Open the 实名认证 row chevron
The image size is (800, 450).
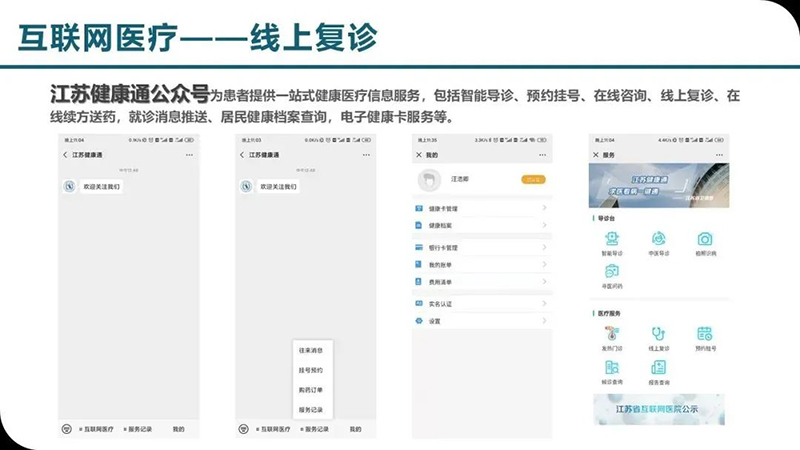[544, 303]
